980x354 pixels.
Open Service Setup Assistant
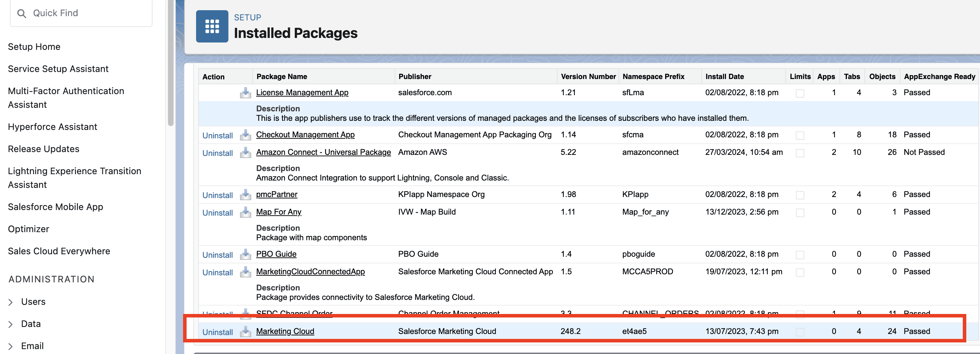pos(58,69)
